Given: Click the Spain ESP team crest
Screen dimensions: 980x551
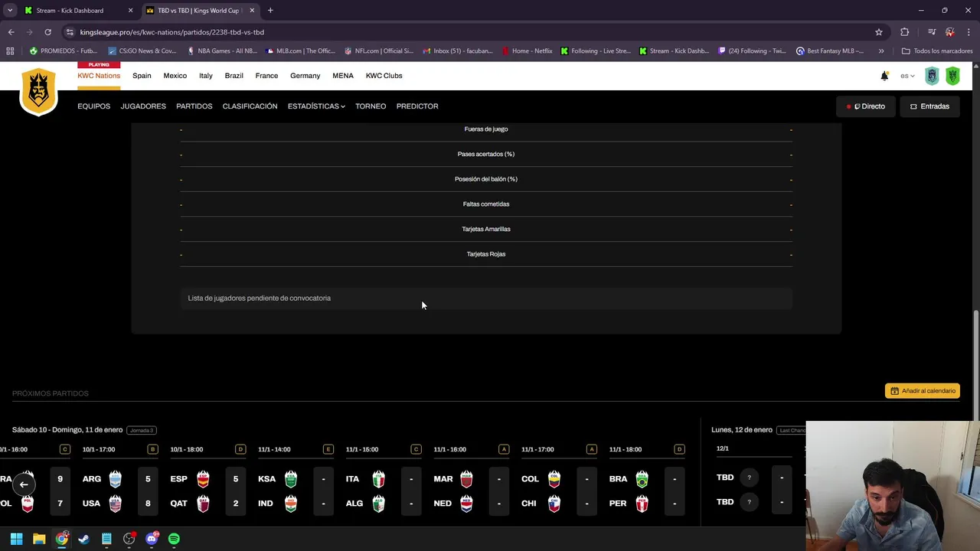Looking at the screenshot, I should (x=203, y=479).
